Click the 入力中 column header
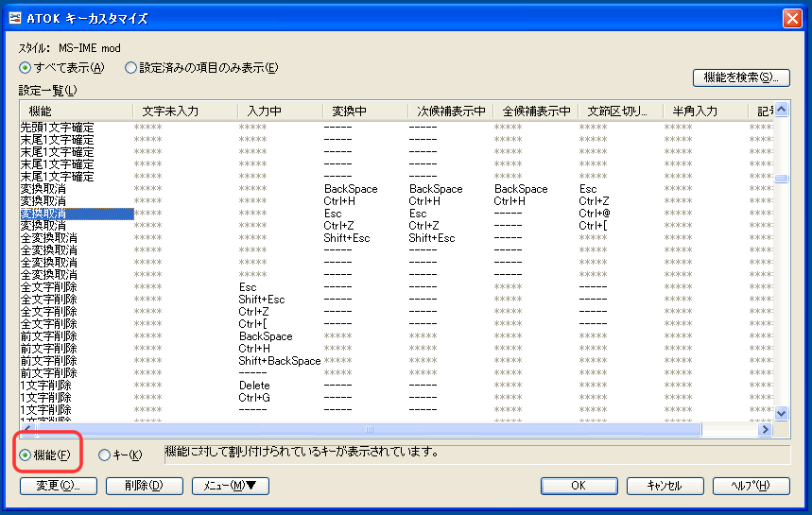The height and width of the screenshot is (515, 812). [x=280, y=112]
